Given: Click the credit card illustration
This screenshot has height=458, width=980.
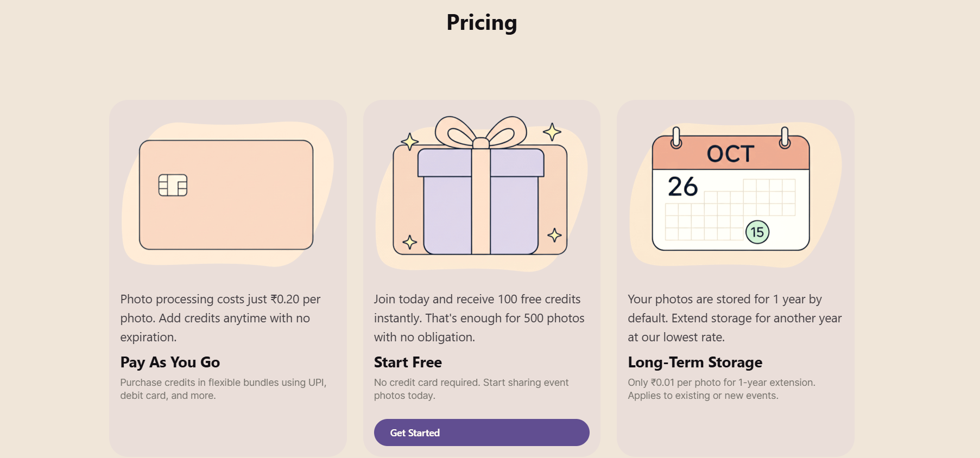Looking at the screenshot, I should (x=226, y=195).
